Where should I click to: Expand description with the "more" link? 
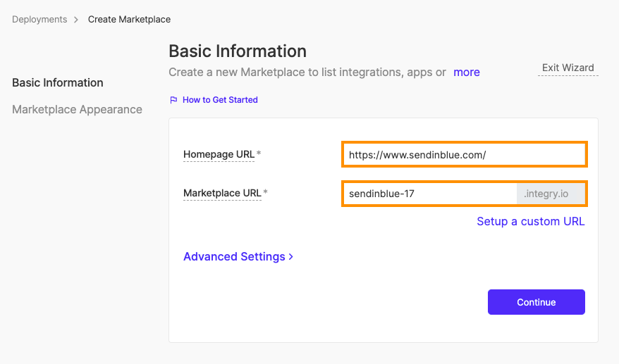[x=466, y=72]
